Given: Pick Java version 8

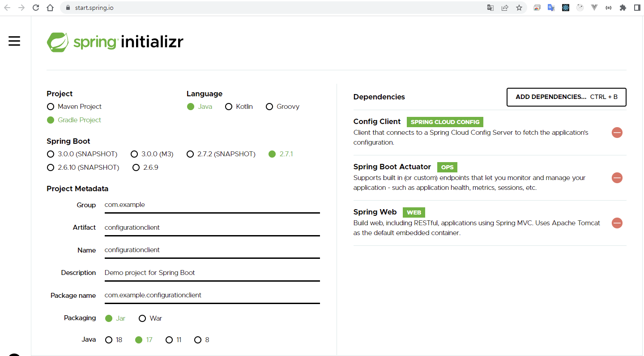Looking at the screenshot, I should tap(202, 340).
